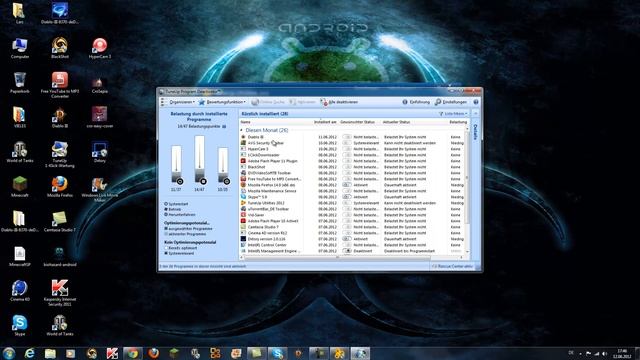Select the 1ClickDownloader row
Screen dimensions: 640x360
pyautogui.click(x=352, y=155)
